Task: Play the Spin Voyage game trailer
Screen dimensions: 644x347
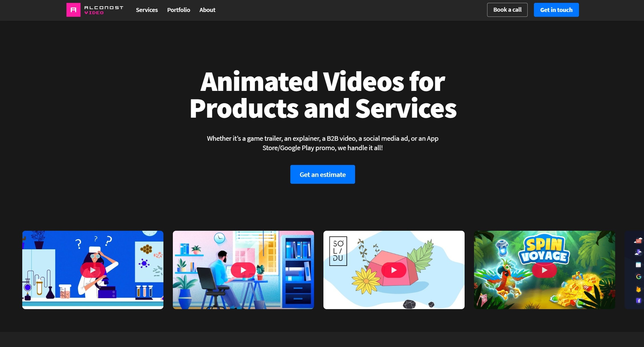Action: (544, 270)
